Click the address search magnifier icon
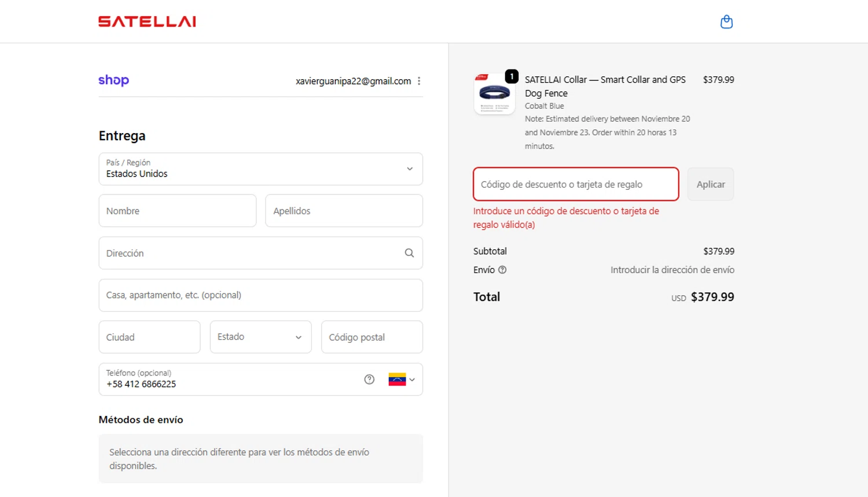The height and width of the screenshot is (497, 868). 409,253
